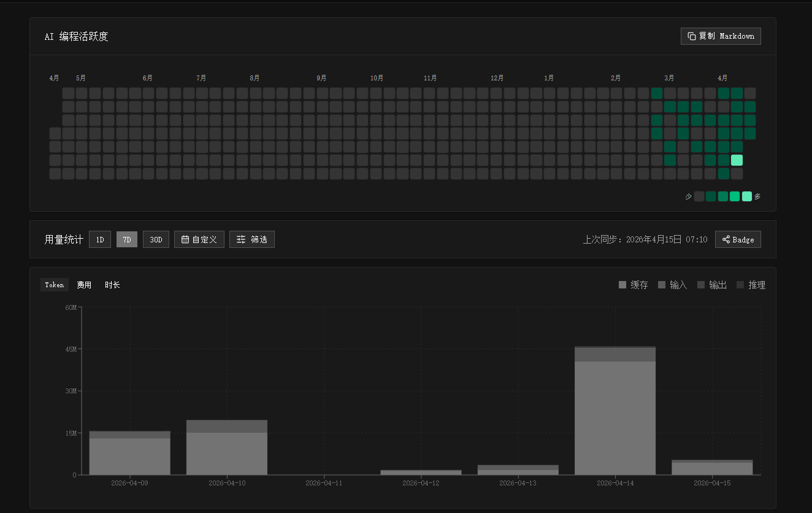Screen dimensions: 812x513
Task: Click the second legend swatch after 少
Action: (711, 196)
